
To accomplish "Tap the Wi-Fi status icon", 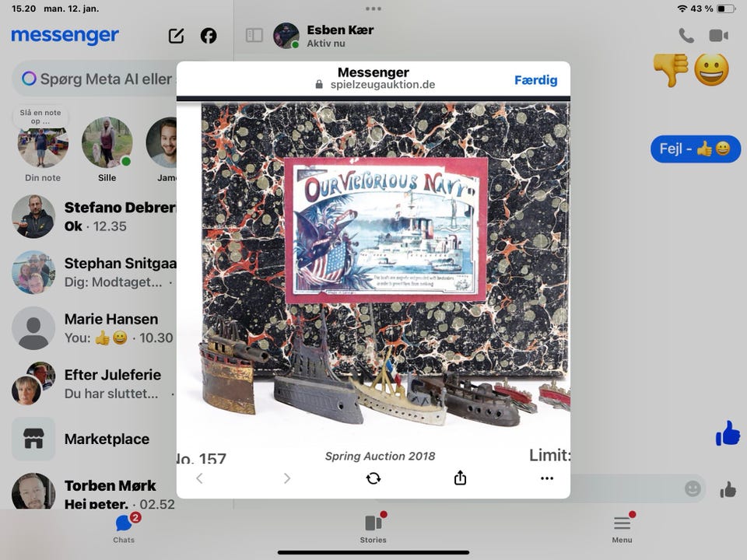I will [682, 9].
